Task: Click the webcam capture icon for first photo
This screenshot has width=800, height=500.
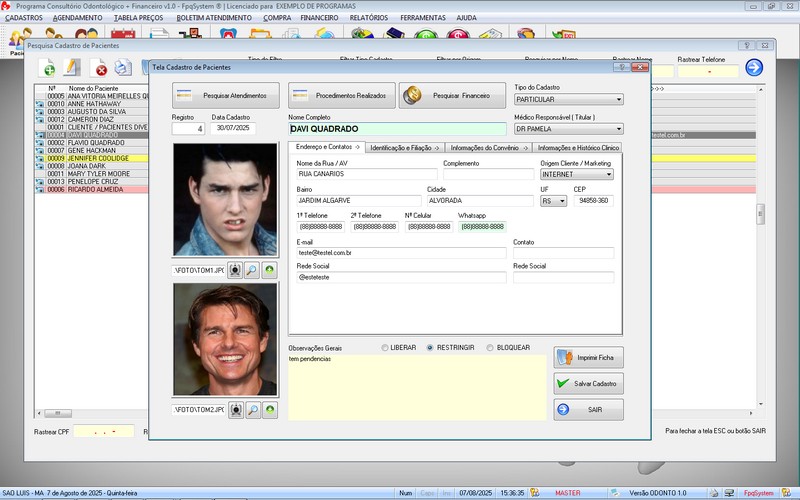Action: 235,270
